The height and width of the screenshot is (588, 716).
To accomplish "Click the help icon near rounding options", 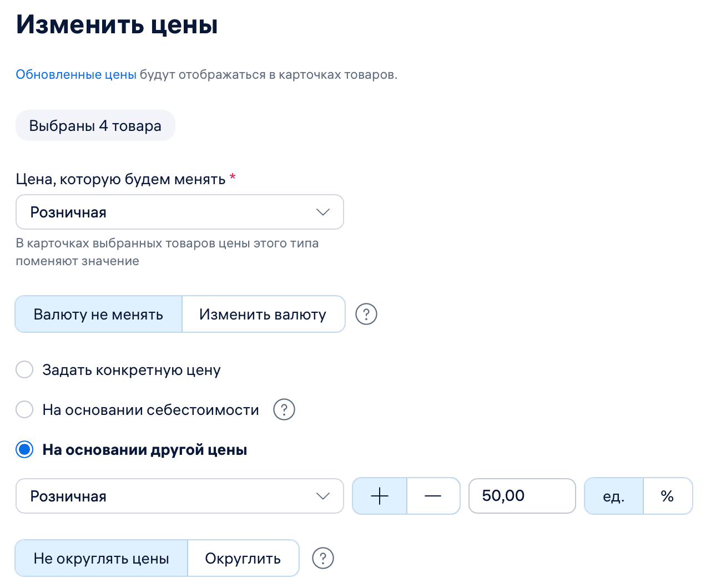I will (x=322, y=558).
